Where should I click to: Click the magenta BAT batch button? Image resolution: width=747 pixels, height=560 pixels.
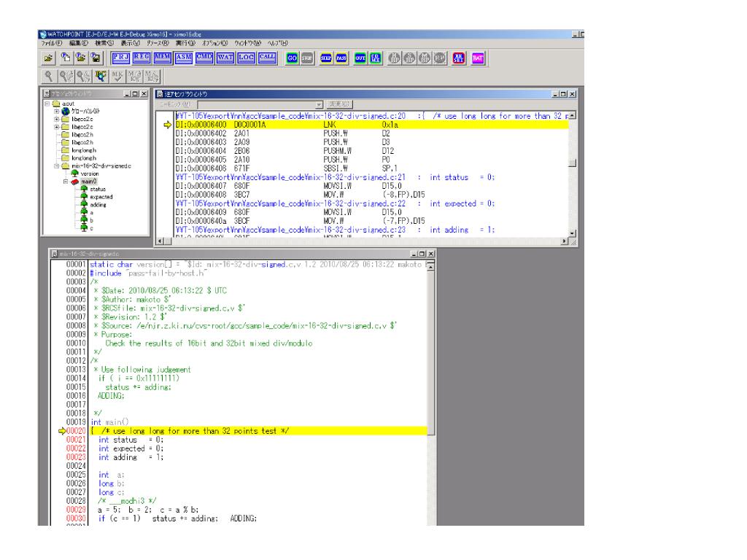pos(478,58)
